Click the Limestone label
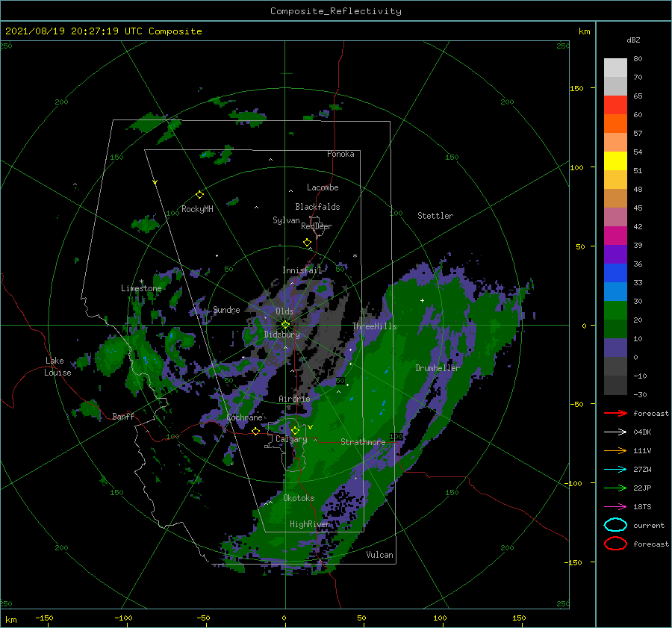This screenshot has height=628, width=672. pyautogui.click(x=141, y=288)
